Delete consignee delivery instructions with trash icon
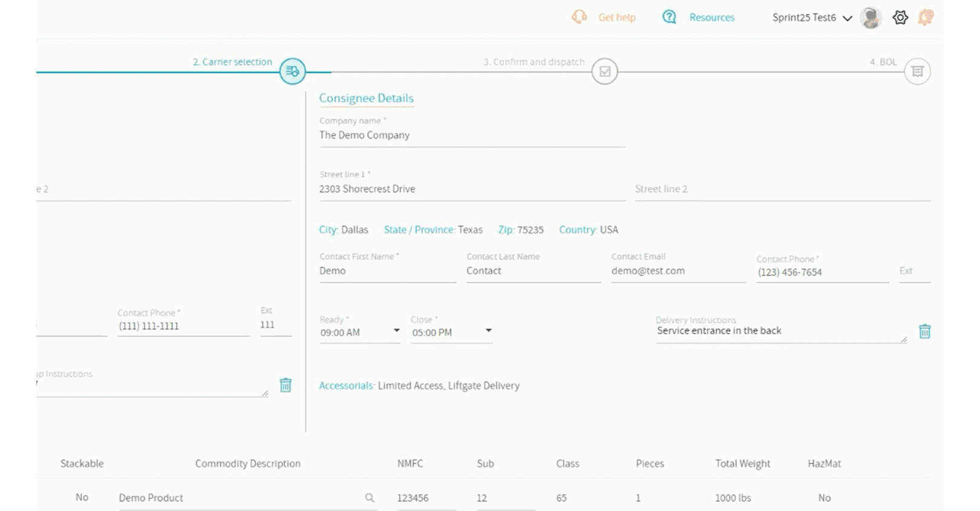 point(924,331)
